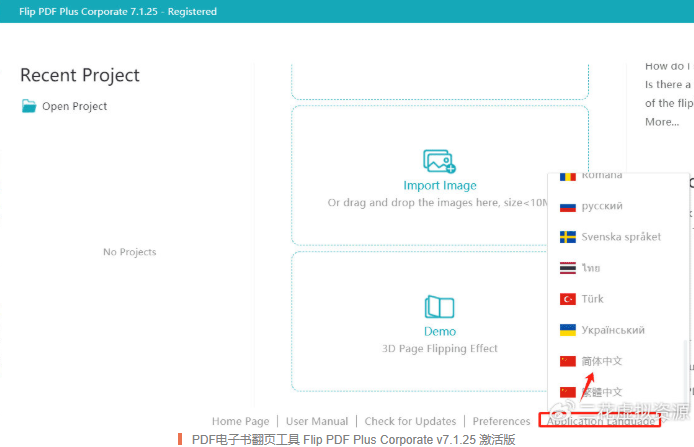This screenshot has width=694, height=447.
Task: Click the '3D Page Flipping Effect' caption
Action: 440,349
